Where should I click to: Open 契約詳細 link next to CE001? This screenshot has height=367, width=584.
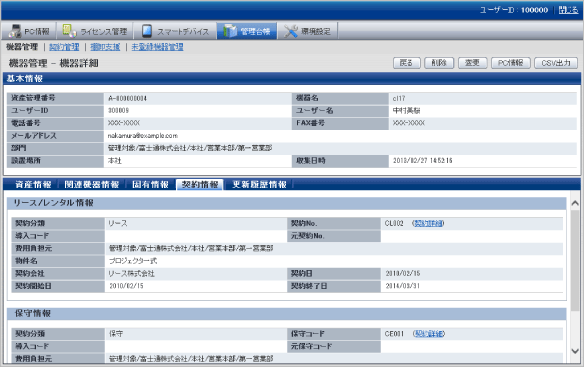(429, 333)
